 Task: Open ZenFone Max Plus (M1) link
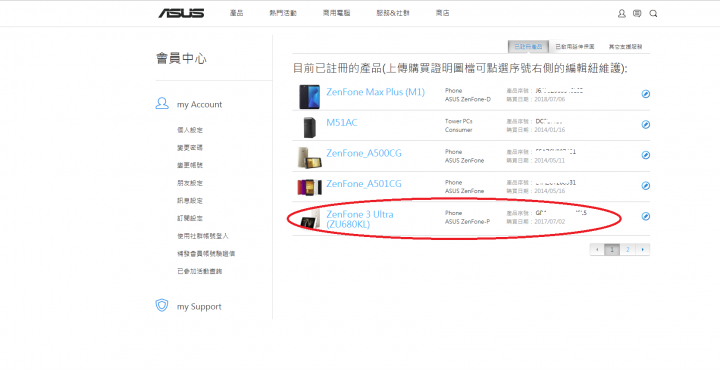375,92
